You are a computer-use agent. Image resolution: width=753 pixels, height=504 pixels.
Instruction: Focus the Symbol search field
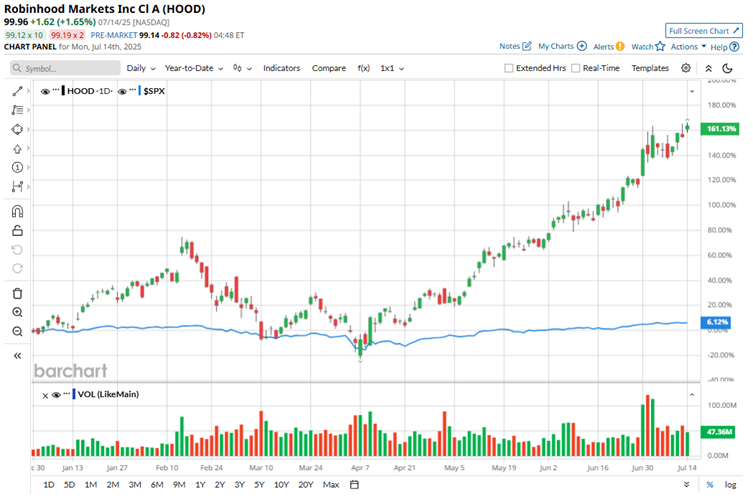65,68
